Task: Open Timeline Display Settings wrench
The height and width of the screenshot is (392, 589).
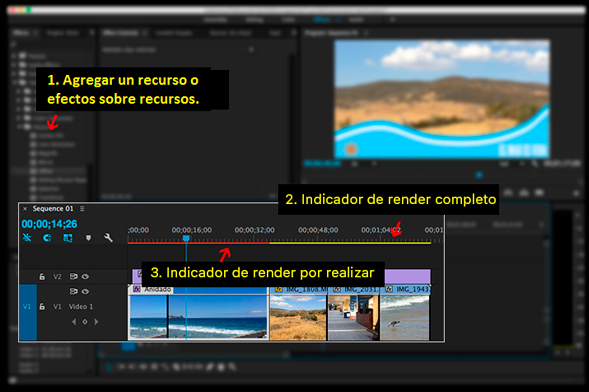Action: pyautogui.click(x=108, y=238)
